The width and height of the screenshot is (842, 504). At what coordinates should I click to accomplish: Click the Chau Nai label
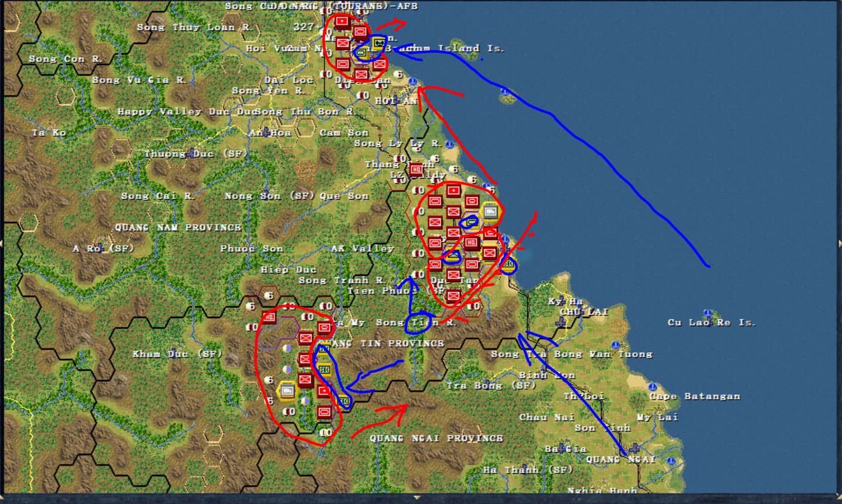pyautogui.click(x=547, y=417)
